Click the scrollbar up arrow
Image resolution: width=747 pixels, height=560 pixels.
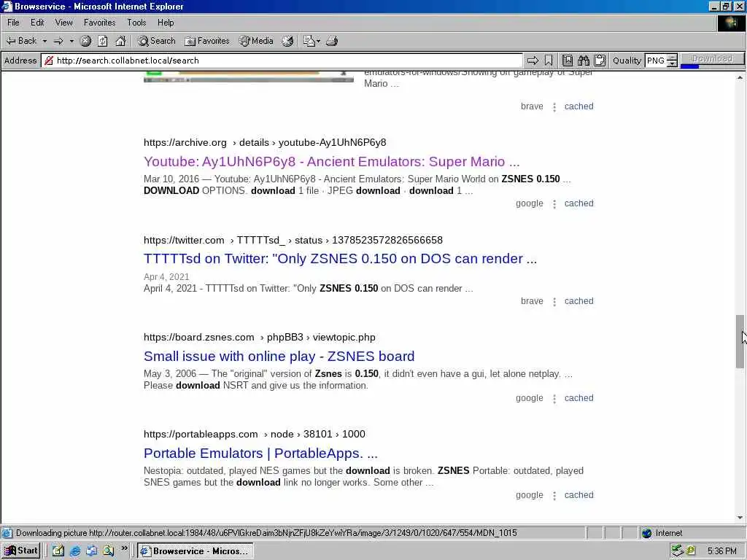(x=740, y=77)
